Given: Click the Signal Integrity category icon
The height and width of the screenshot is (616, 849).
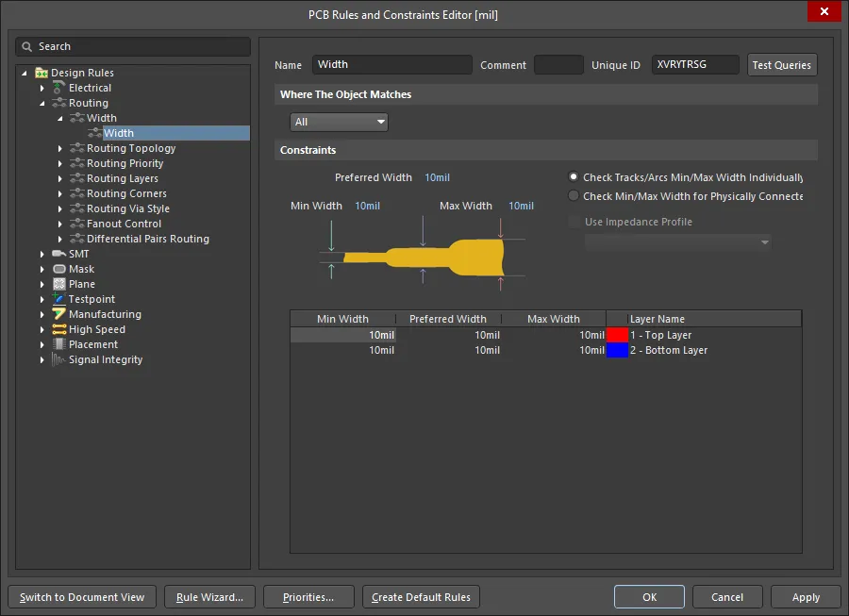Looking at the screenshot, I should tap(59, 359).
